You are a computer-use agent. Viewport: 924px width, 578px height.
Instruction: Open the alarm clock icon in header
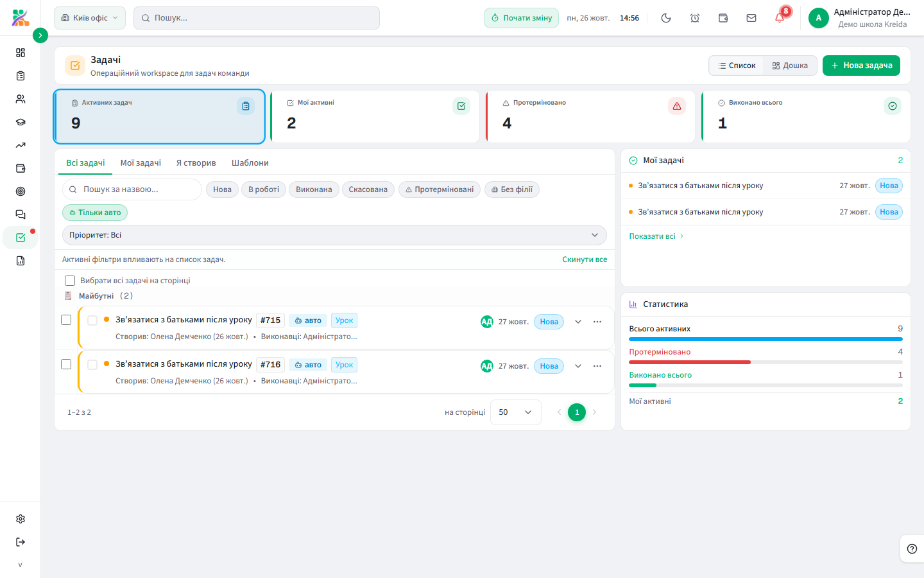tap(695, 18)
